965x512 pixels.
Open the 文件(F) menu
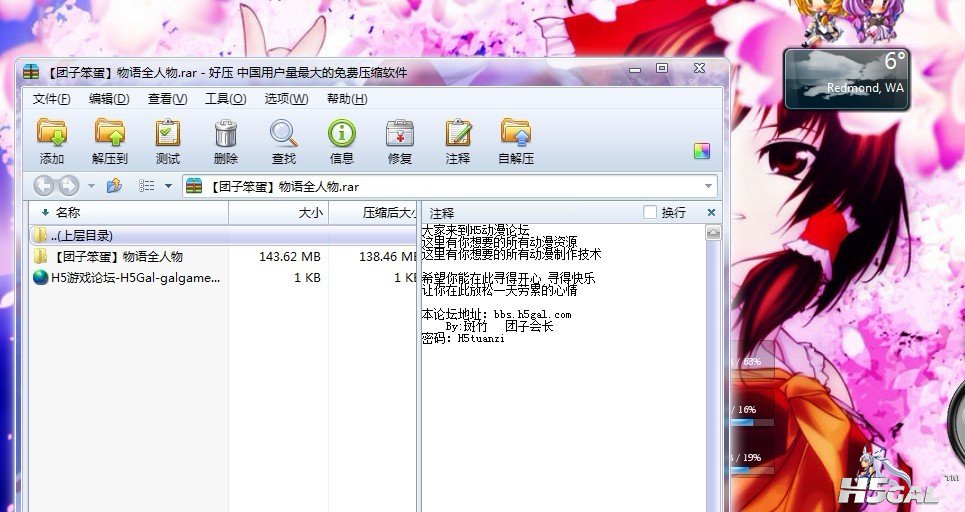[x=51, y=98]
